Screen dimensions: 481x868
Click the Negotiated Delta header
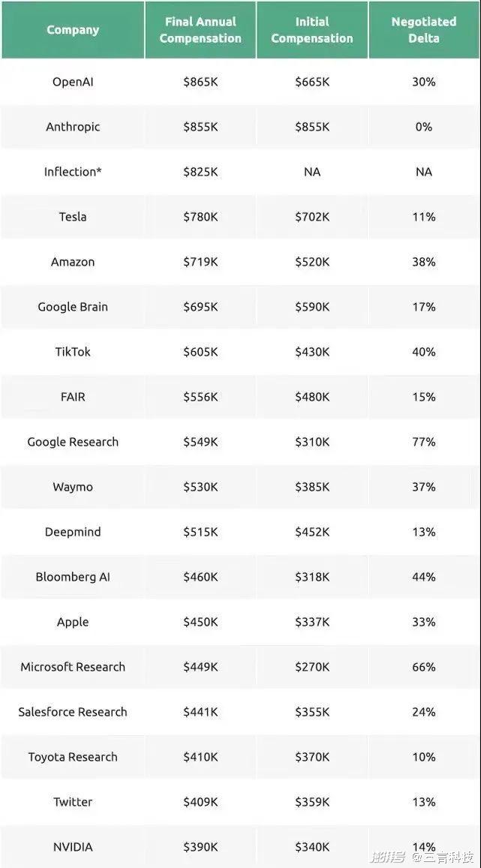(424, 30)
